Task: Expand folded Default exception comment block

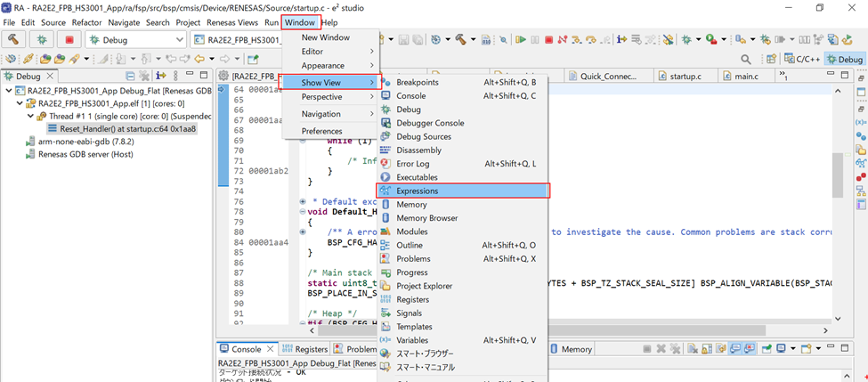Action: click(x=303, y=201)
